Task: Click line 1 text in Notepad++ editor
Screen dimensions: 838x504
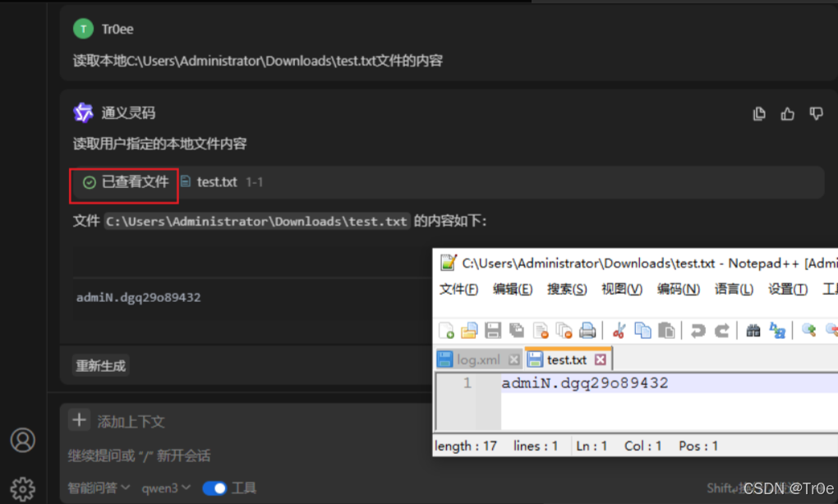Action: [585, 383]
